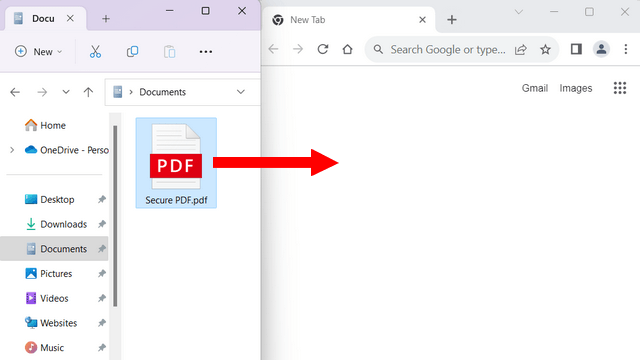Add a new File Explorer tab
This screenshot has height=360, width=640.
(x=106, y=19)
